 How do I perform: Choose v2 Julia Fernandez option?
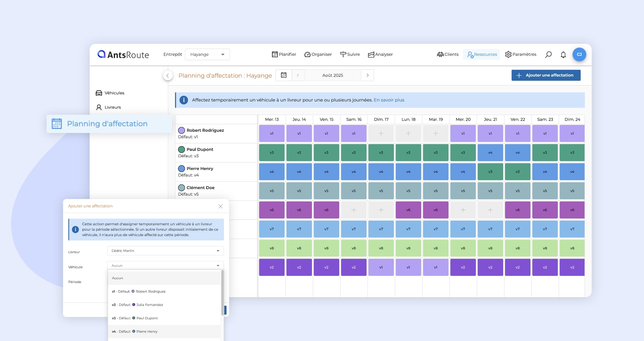[x=164, y=305]
